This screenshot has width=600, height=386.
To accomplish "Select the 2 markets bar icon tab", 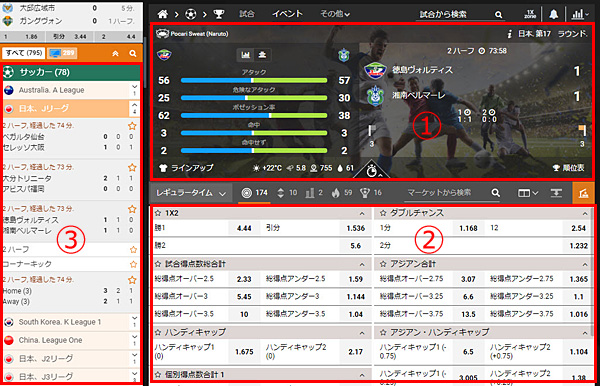I will pos(314,192).
